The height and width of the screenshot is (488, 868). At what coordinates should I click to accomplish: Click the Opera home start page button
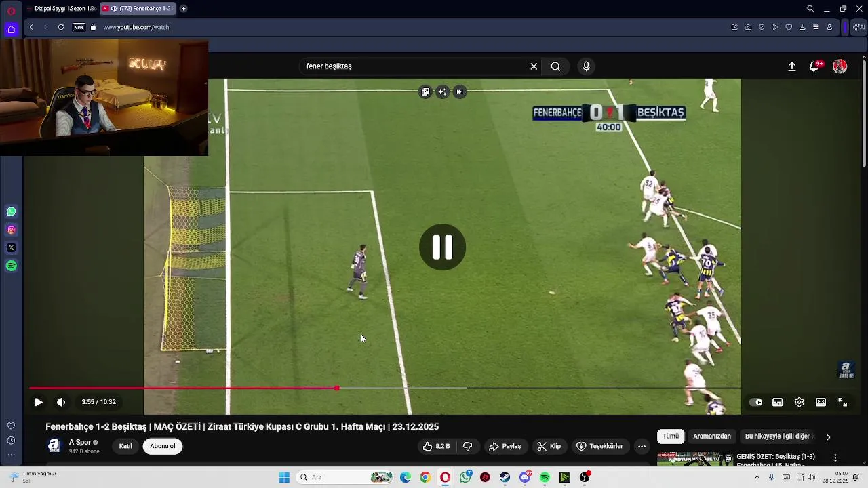pos(11,28)
